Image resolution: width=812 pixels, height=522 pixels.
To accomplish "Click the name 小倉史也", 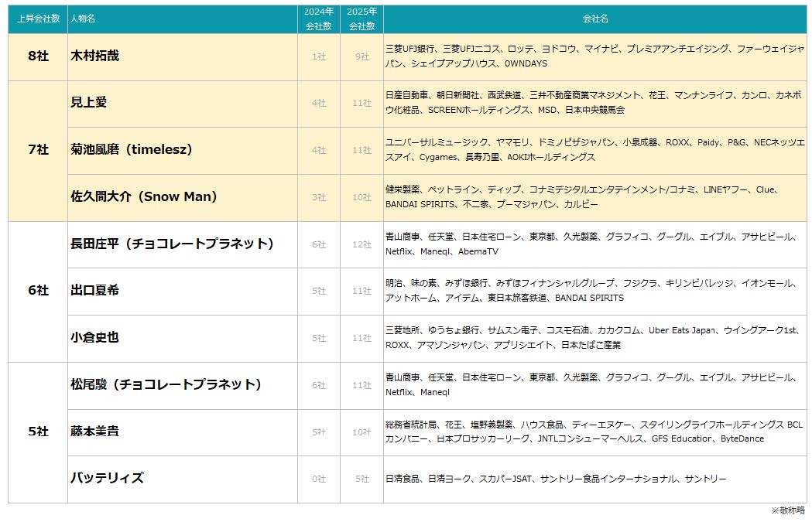I will (x=95, y=338).
